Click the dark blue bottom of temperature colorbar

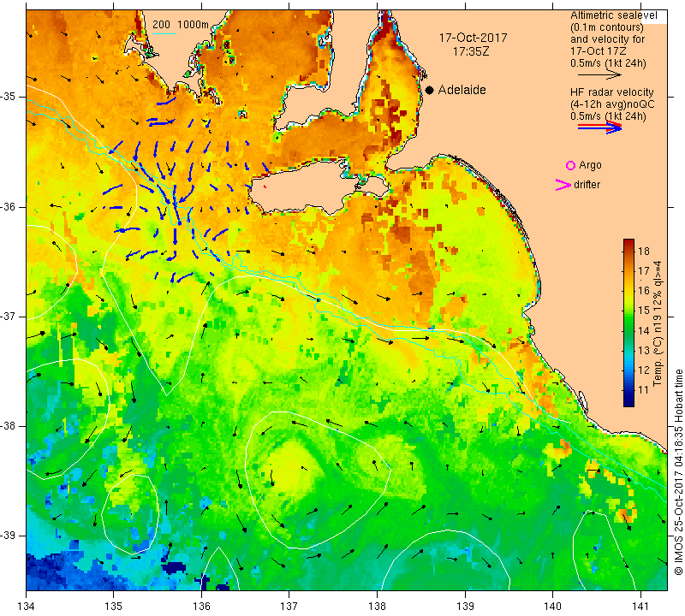[628, 400]
